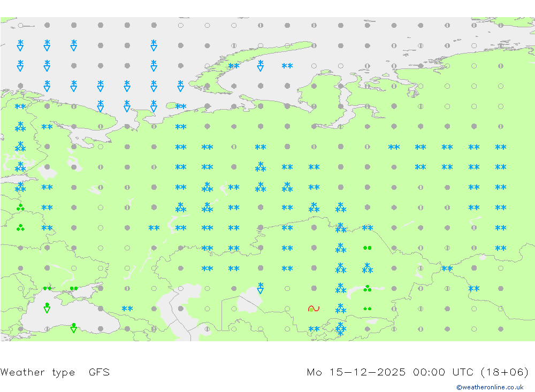Click the small green diamond-dots drizzle symbol
Image resolution: width=535 pixels, height=392 pixels.
[x=367, y=309]
